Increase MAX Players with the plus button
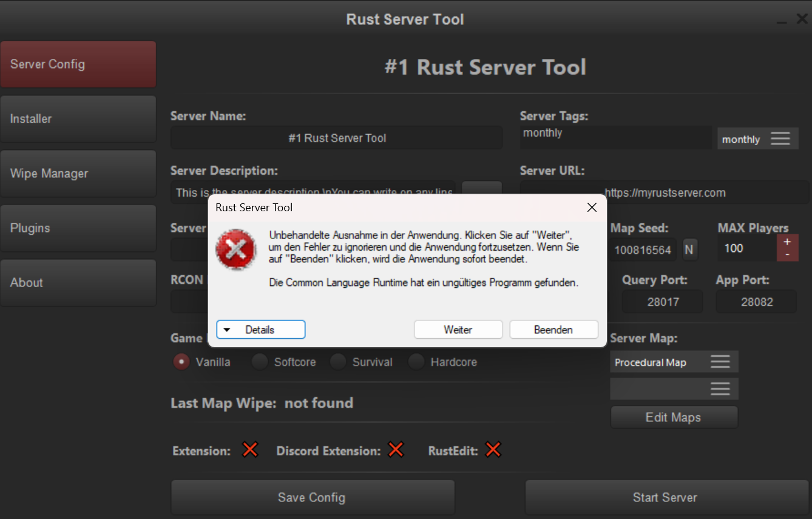The image size is (812, 519). 787,242
